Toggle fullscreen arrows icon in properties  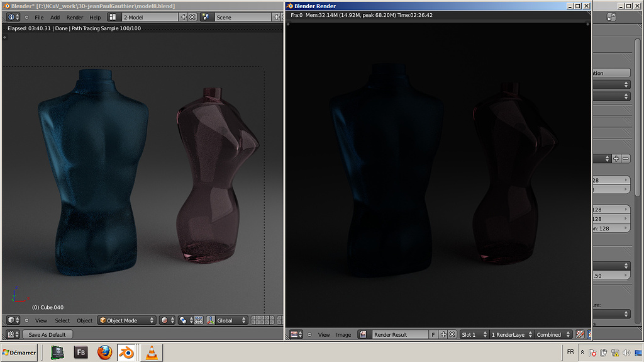click(x=611, y=17)
